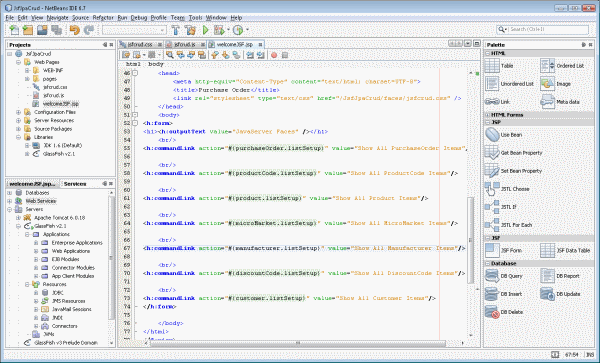Close the welcomeJSF.jsp editor tab
This screenshot has width=600, height=363.
(260, 44)
